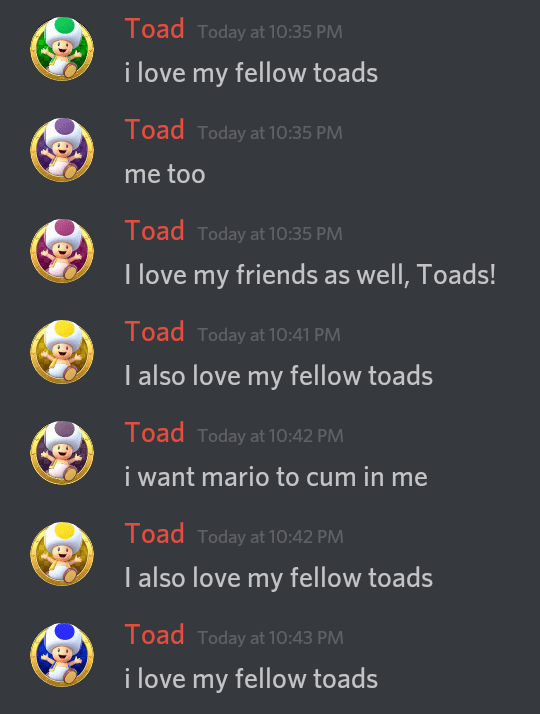540x714 pixels.
Task: Open the yellow Toad avatar from 10:42 PM
Action: tap(62, 554)
